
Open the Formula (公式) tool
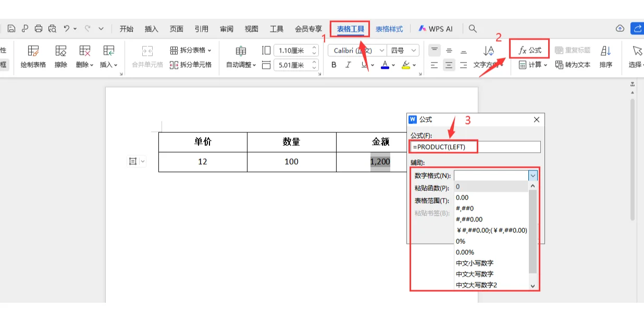[529, 51]
